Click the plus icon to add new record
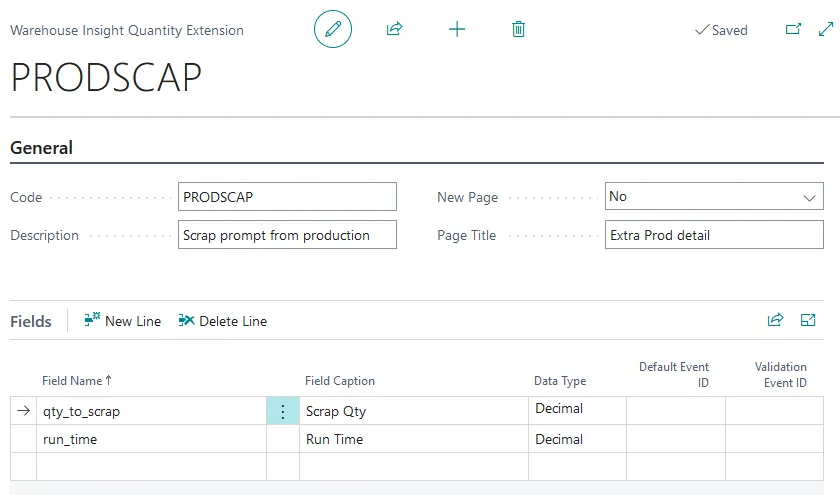The width and height of the screenshot is (840, 495). tap(457, 29)
